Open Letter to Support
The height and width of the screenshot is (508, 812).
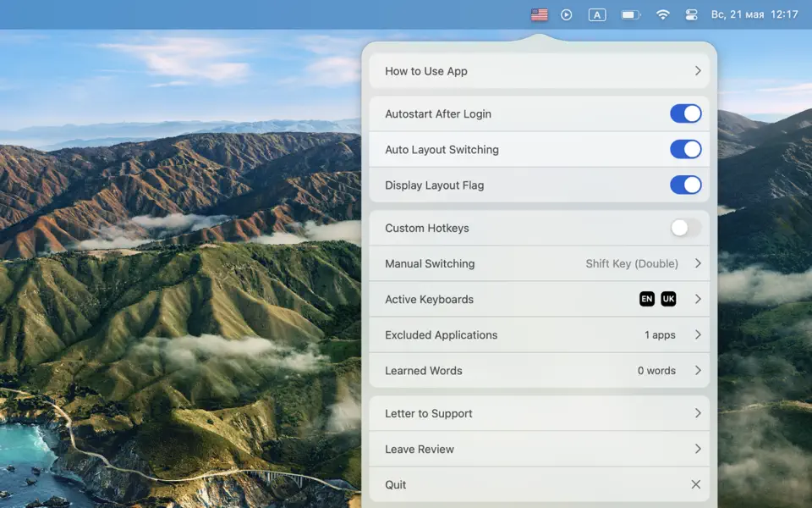(x=540, y=413)
